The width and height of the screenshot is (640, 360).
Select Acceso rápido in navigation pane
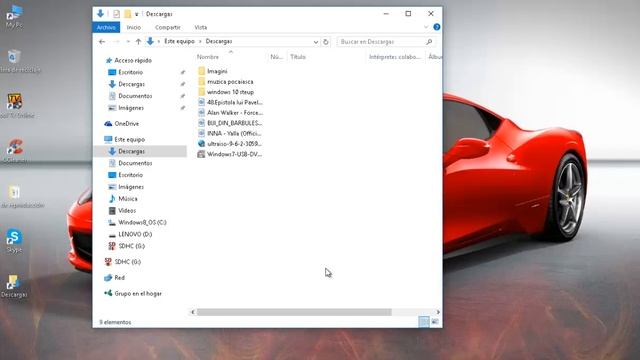pyautogui.click(x=133, y=60)
